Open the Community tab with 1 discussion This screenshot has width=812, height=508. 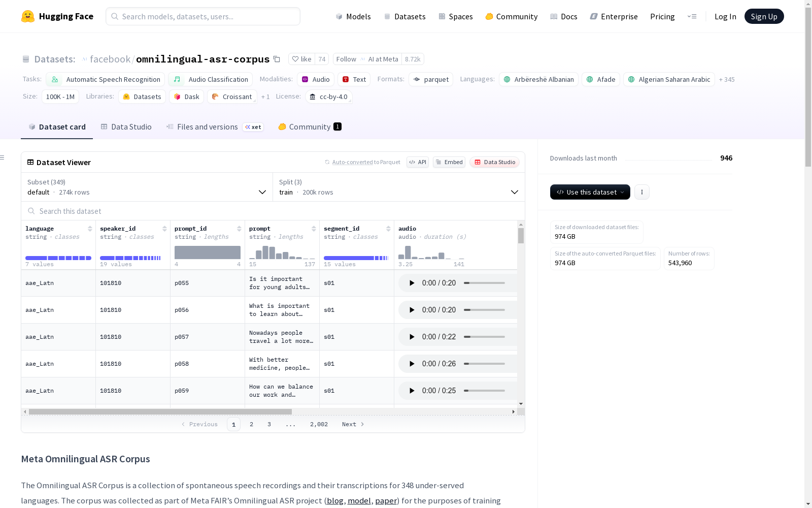tap(310, 127)
